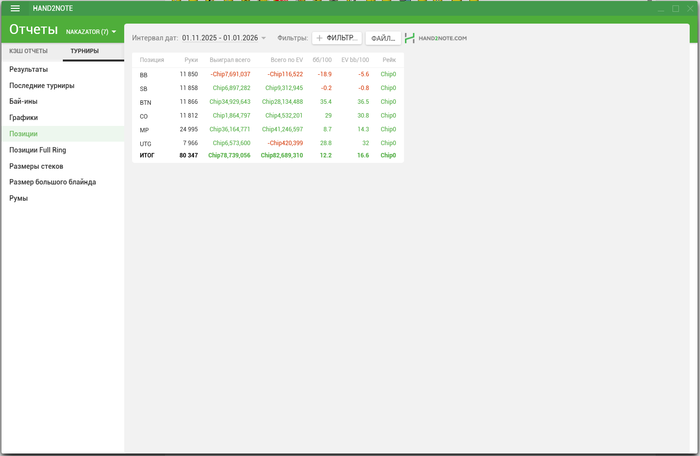Select the MP position row

pos(268,130)
